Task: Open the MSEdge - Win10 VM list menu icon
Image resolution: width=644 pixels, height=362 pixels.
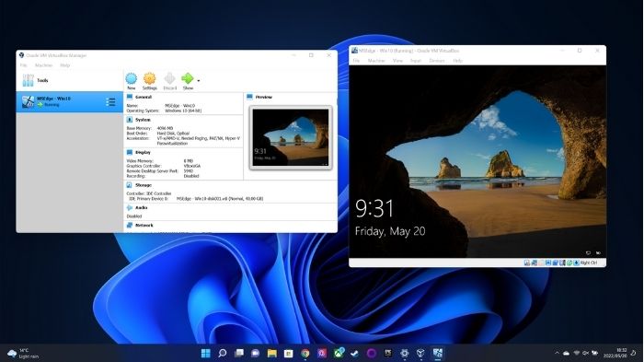Action: 110,102
